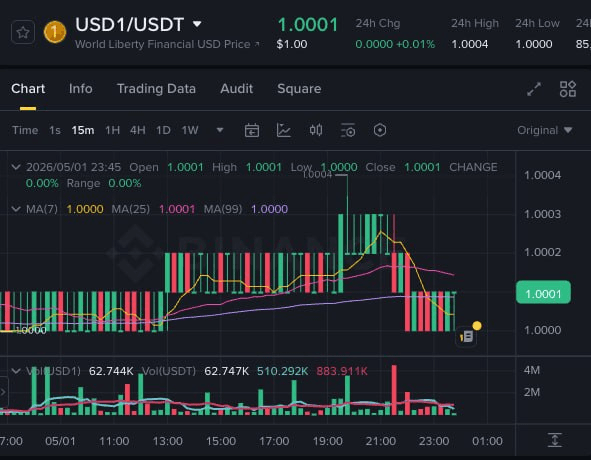Screen dimensions: 591x460
Task: Open chart settings hexagon icon
Action: [x=380, y=130]
